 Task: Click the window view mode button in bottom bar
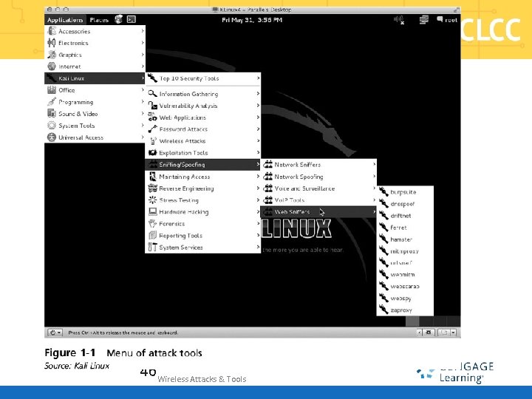(444, 332)
